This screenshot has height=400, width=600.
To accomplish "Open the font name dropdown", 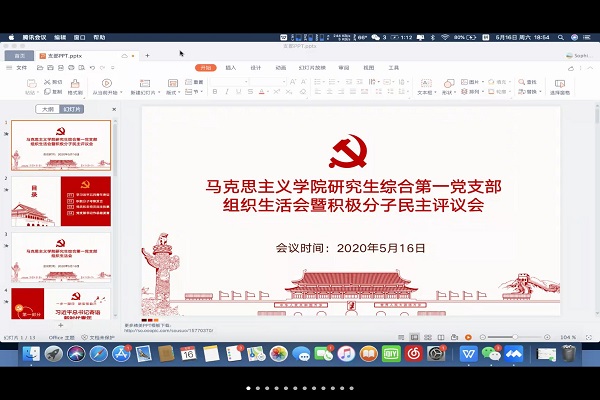I will 246,82.
